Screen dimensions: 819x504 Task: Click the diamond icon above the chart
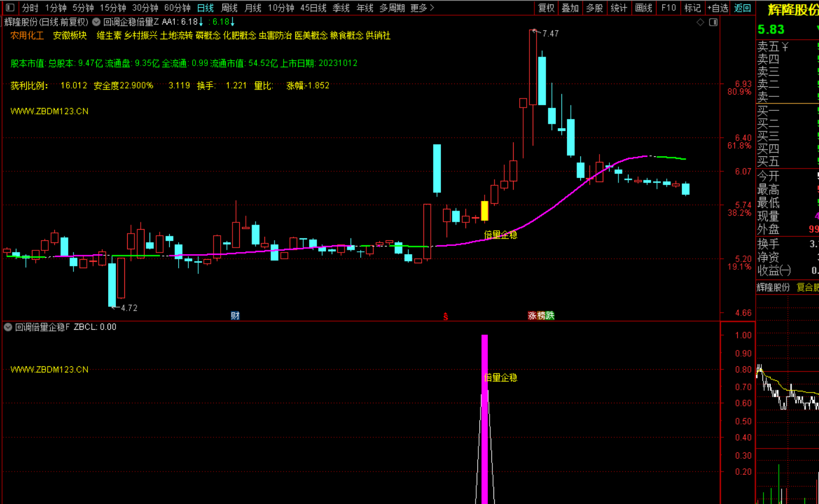tap(700, 22)
